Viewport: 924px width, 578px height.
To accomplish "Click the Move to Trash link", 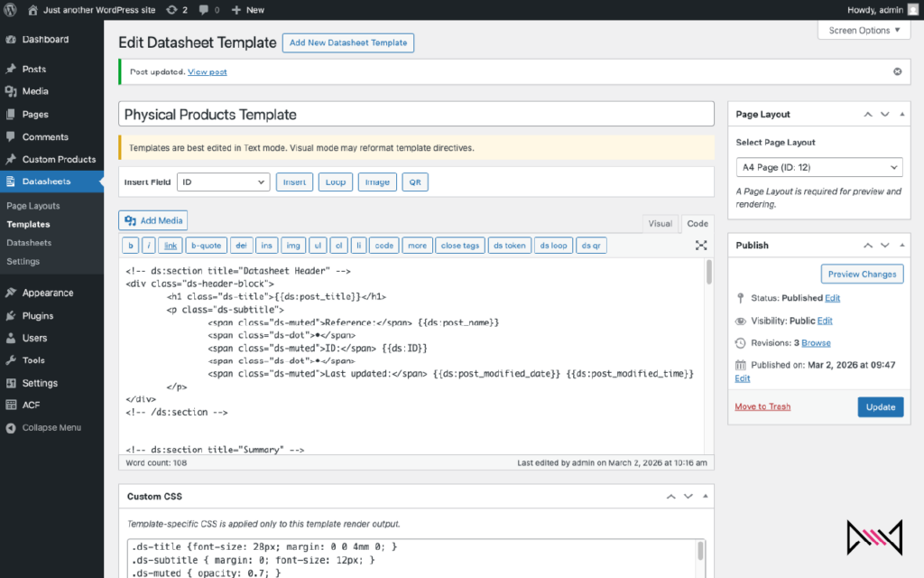I will pos(762,406).
